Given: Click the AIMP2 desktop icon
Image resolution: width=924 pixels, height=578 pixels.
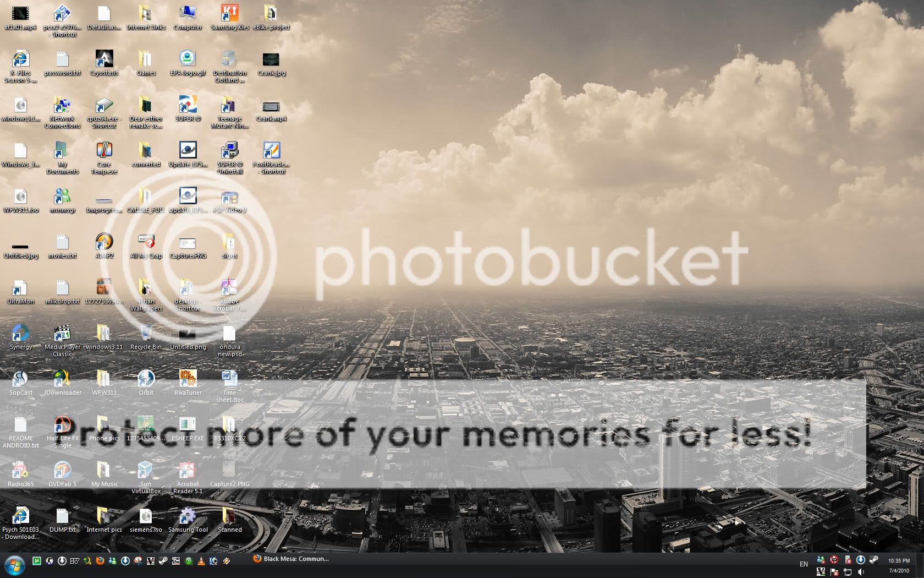Looking at the screenshot, I should [104, 243].
